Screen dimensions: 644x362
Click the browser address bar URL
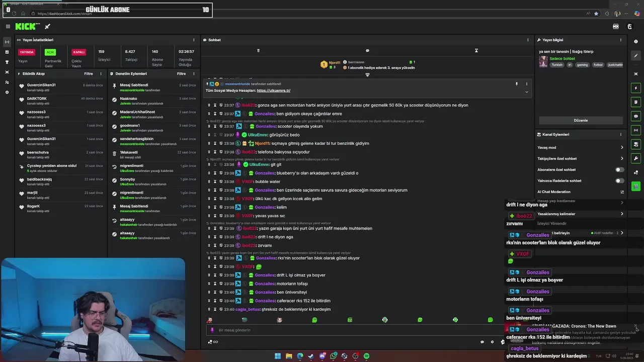tap(64, 14)
